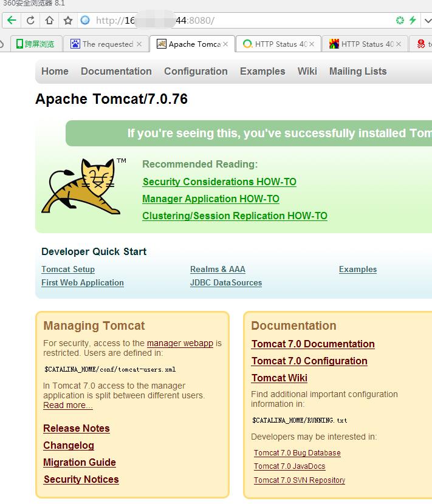
Task: Open Tomcat 7.0 Bug Database link
Action: tap(297, 453)
